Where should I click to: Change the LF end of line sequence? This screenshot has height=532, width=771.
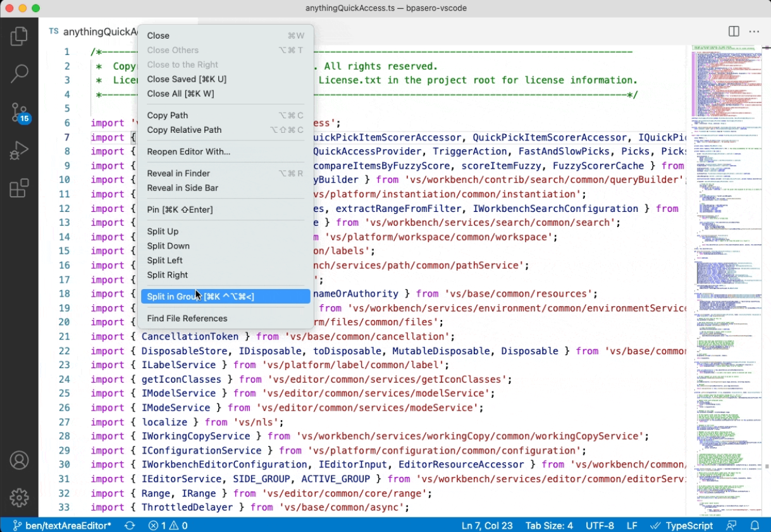(632, 525)
